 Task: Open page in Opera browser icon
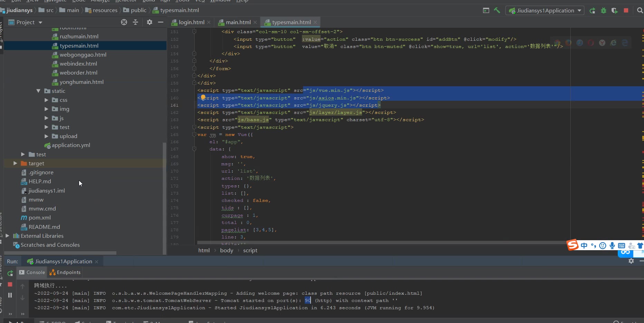[x=591, y=43]
